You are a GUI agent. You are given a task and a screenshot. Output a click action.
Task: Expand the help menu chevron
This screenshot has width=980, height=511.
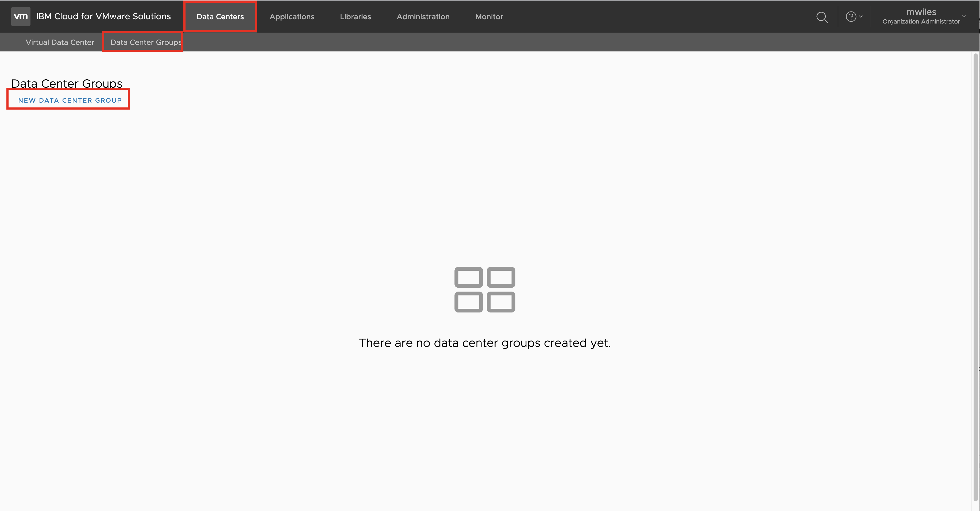(x=861, y=17)
